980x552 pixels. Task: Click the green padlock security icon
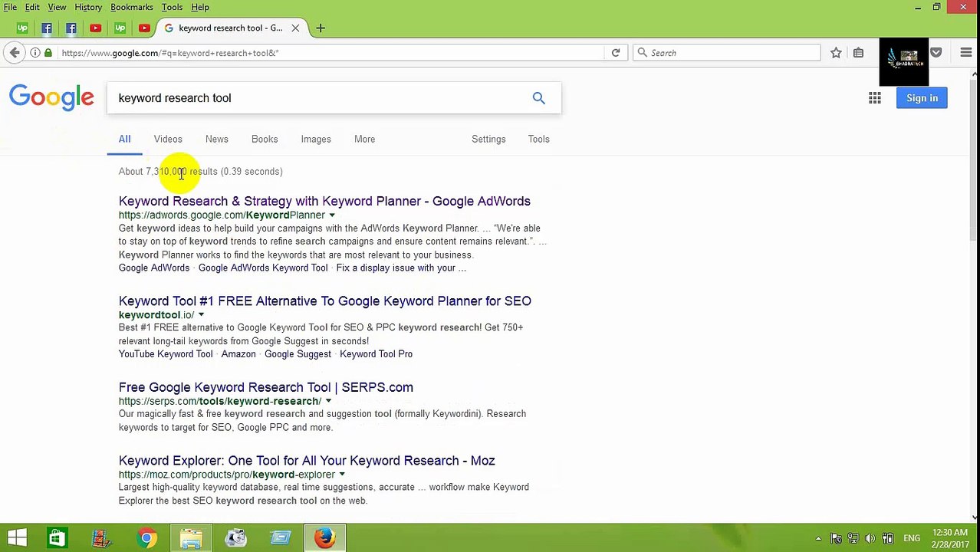tap(48, 53)
